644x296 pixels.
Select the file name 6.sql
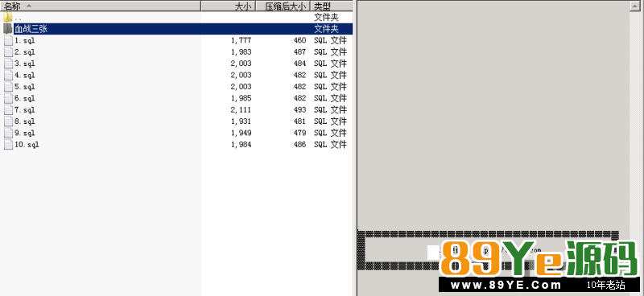click(25, 98)
